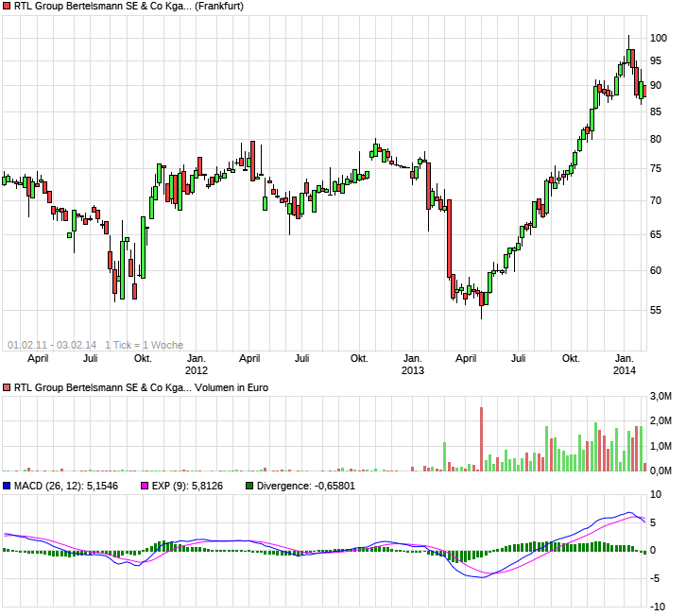Viewport: 686px width, 616px height.
Task: Click the green Divergence legend square
Action: point(249,486)
